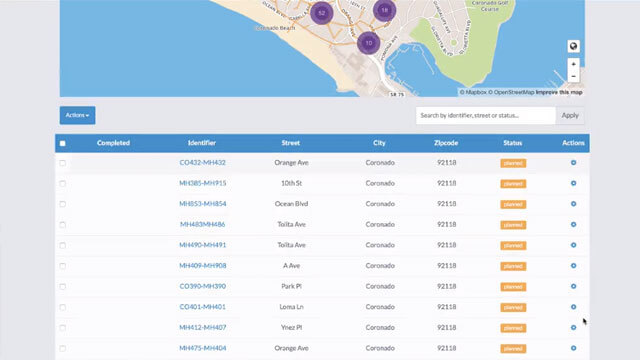Open action icon for MH475-MH404 row
This screenshot has height=360, width=640.
[x=573, y=348]
